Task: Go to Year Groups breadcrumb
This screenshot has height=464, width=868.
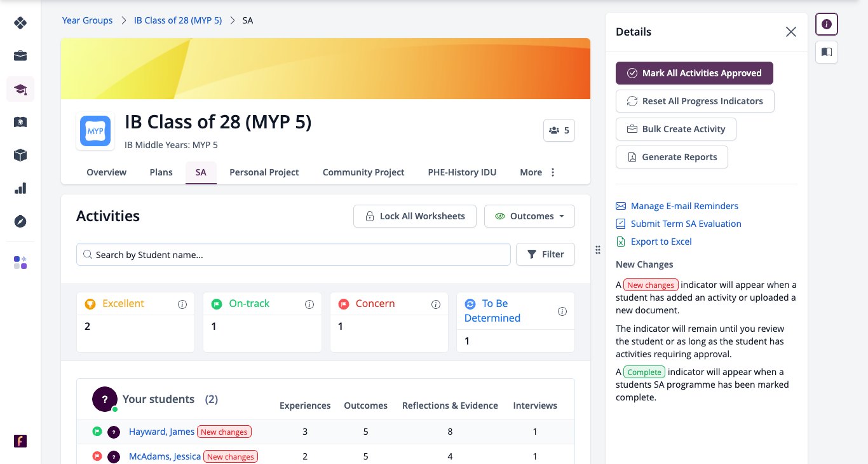Action: [87, 20]
